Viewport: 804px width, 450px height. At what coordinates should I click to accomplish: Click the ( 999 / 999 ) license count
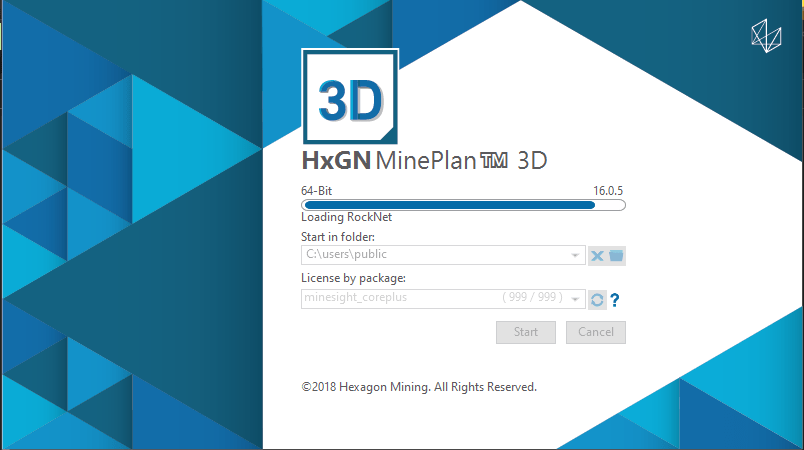(x=532, y=297)
